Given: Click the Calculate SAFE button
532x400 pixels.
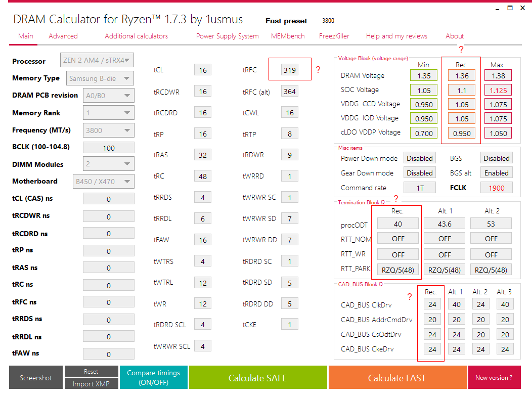Looking at the screenshot, I should coord(258,377).
